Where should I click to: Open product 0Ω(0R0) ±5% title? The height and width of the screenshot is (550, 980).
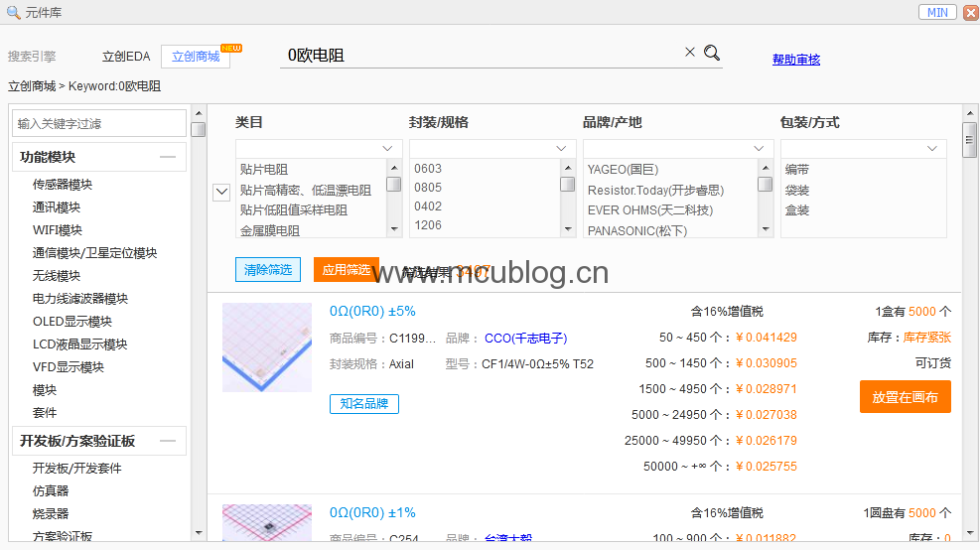[x=372, y=312]
